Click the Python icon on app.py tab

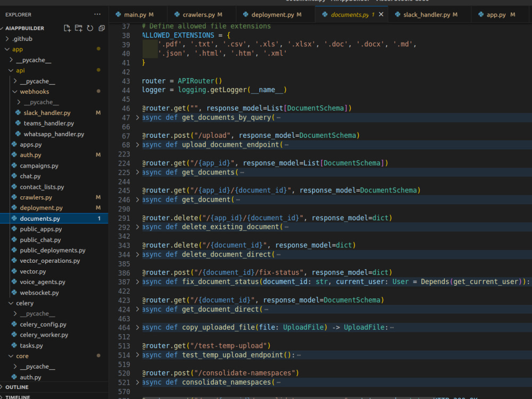(x=481, y=14)
